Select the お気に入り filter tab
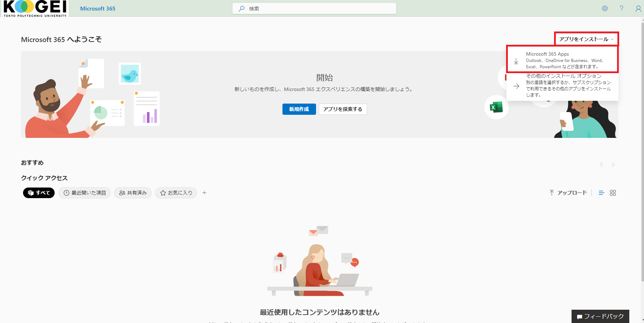The height and width of the screenshot is (323, 644). (176, 193)
